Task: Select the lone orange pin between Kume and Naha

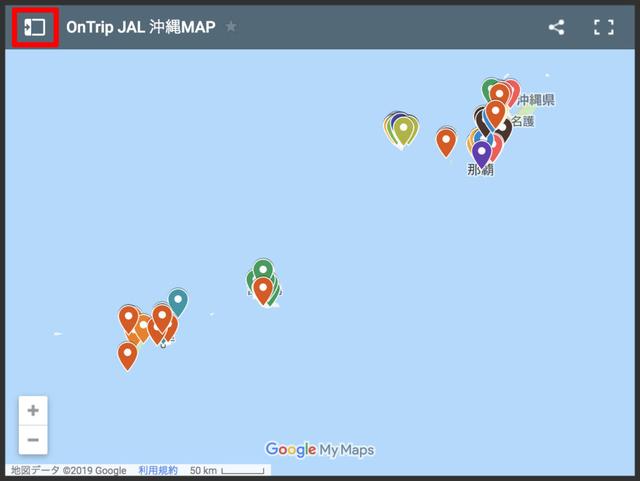Action: pyautogui.click(x=446, y=143)
